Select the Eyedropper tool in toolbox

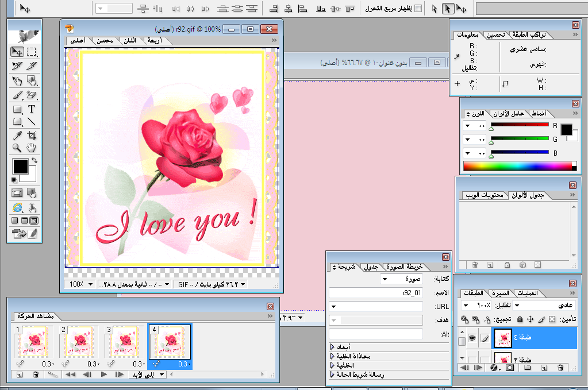tap(17, 136)
